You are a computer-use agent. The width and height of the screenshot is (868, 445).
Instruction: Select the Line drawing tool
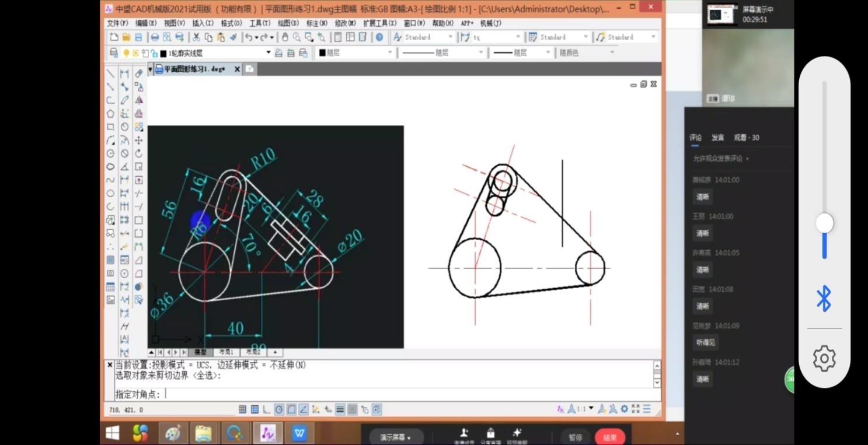pos(110,73)
